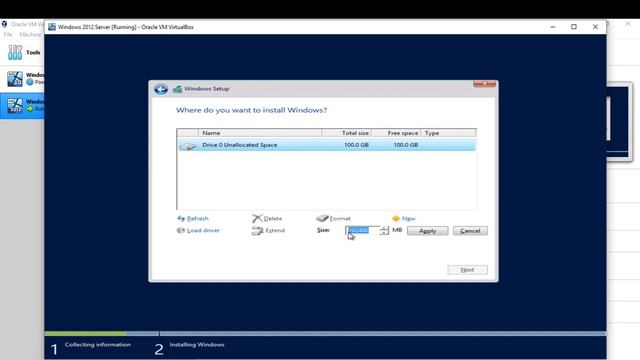Click the VirtualBox Manager title bar icon
Image resolution: width=640 pixels, height=360 pixels.
(4, 24)
